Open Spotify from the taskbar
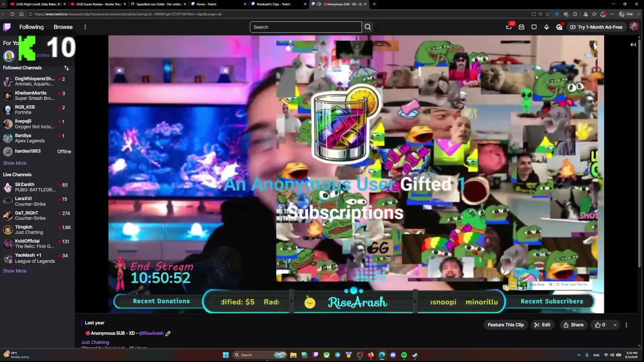This screenshot has height=362, width=644. tap(404, 355)
